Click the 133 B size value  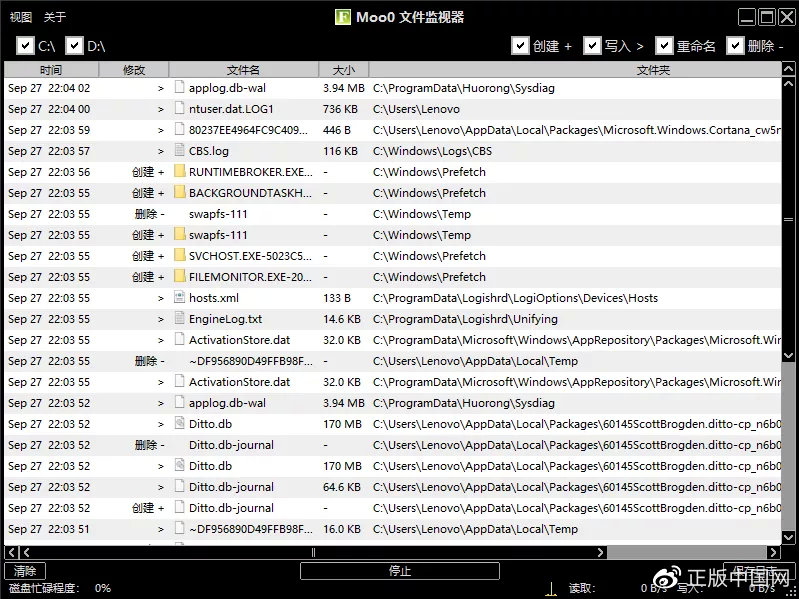[x=336, y=298]
